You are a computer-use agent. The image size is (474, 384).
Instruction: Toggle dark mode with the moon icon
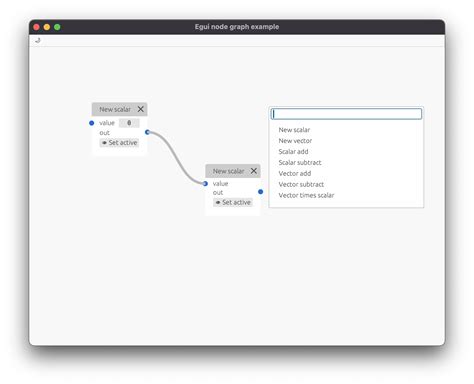pyautogui.click(x=38, y=40)
